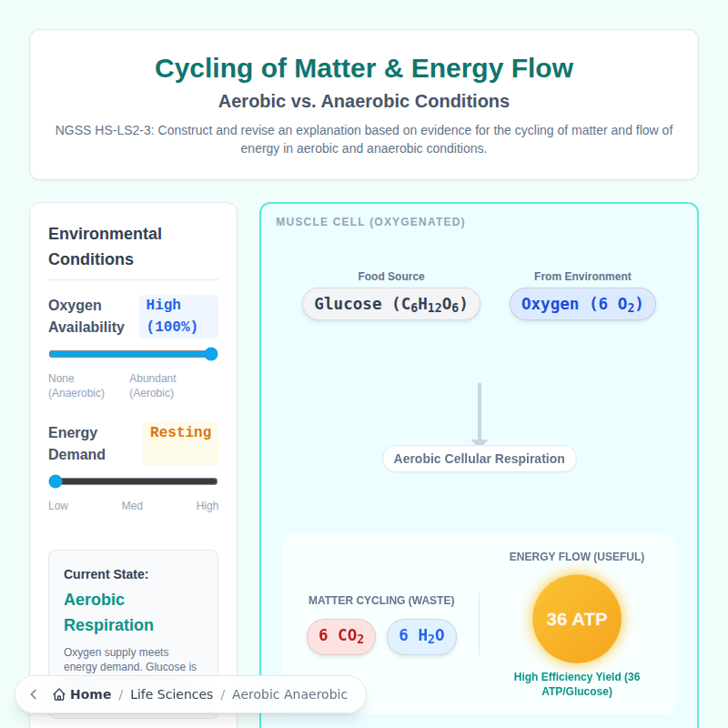The width and height of the screenshot is (728, 728).
Task: Click the None (Anaerobic) slider label
Action: point(76,386)
